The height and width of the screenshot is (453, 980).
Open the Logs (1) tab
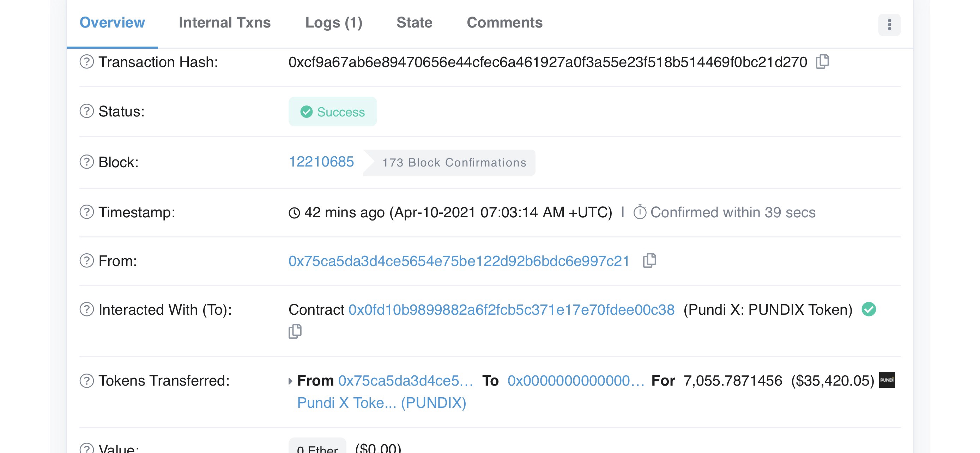(x=334, y=23)
